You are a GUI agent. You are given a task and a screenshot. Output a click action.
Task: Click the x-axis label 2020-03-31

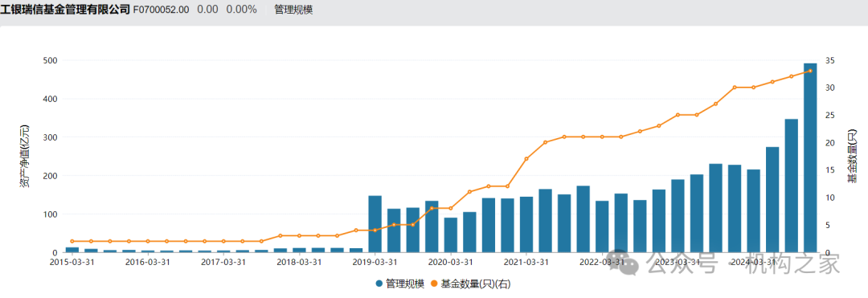[x=451, y=262]
